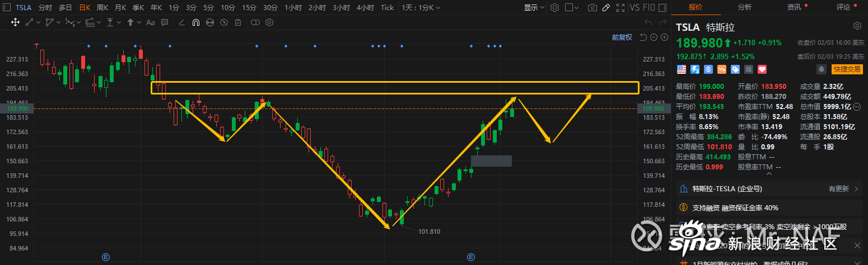Click the sync drawings icon

coord(209,22)
